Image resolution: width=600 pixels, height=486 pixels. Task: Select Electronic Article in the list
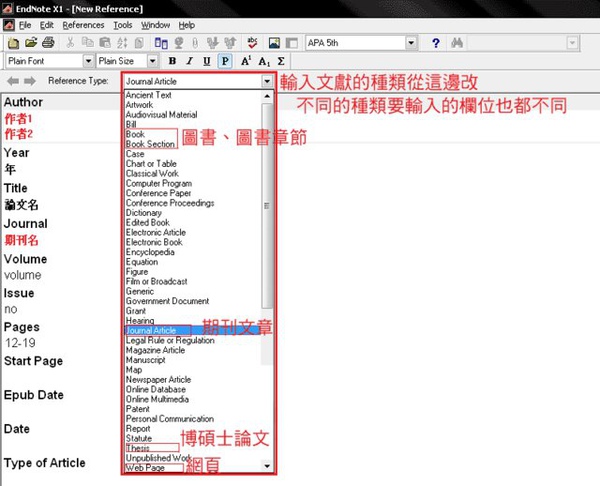tap(156, 232)
